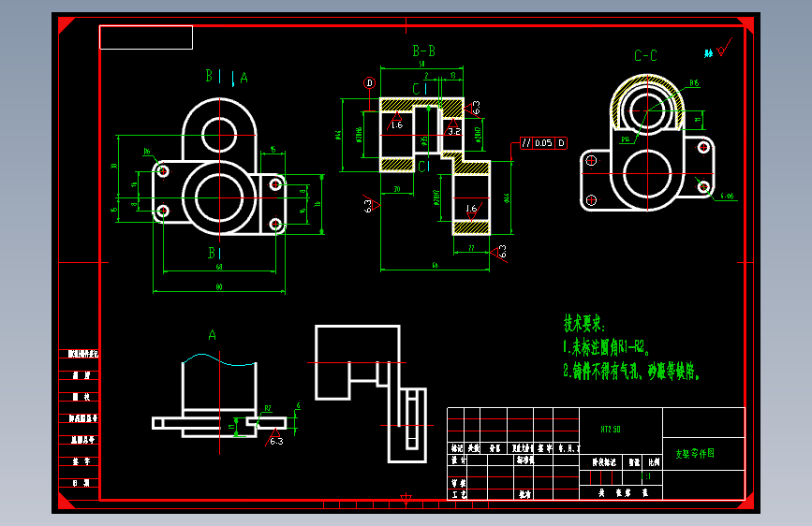This screenshot has height=526, width=812.
Task: Click the drawing title 支架零件图
Action: coord(695,454)
